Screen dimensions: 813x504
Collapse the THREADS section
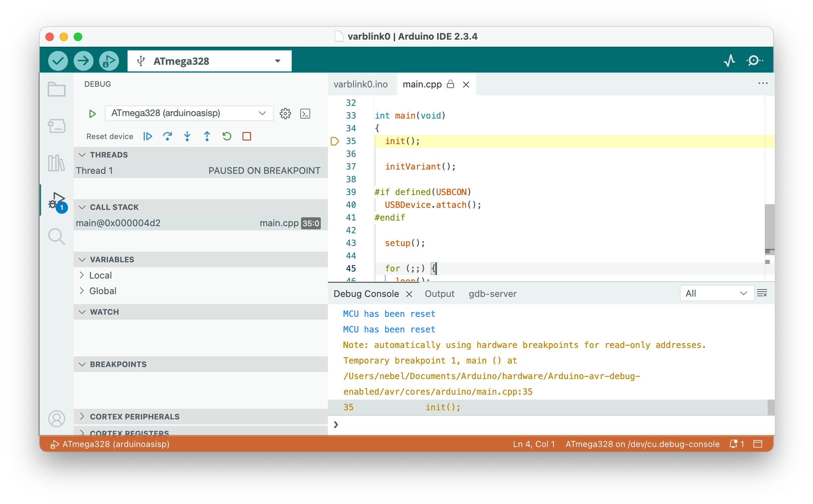tap(82, 155)
